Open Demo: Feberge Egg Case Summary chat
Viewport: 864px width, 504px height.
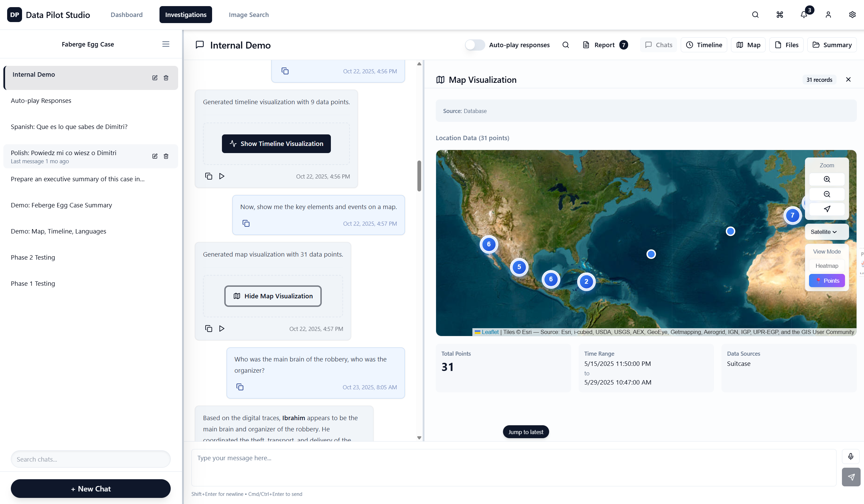tap(91, 205)
